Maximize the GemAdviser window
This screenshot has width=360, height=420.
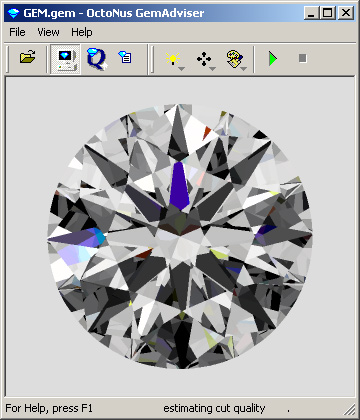pos(328,13)
